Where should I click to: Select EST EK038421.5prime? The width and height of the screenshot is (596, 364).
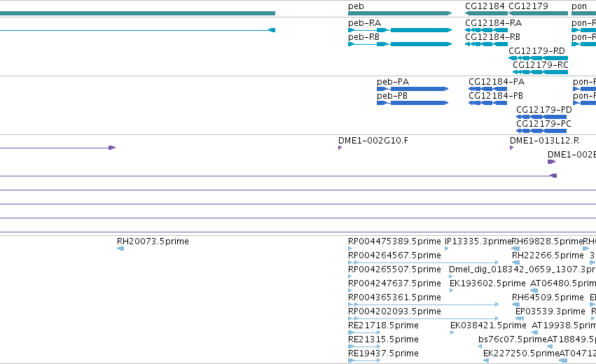(x=488, y=325)
